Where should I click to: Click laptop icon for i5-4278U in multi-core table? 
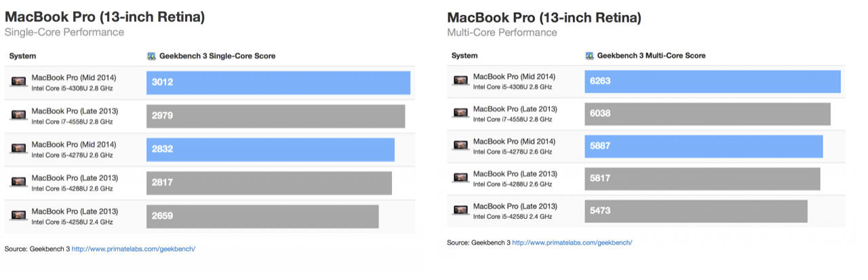(461, 146)
